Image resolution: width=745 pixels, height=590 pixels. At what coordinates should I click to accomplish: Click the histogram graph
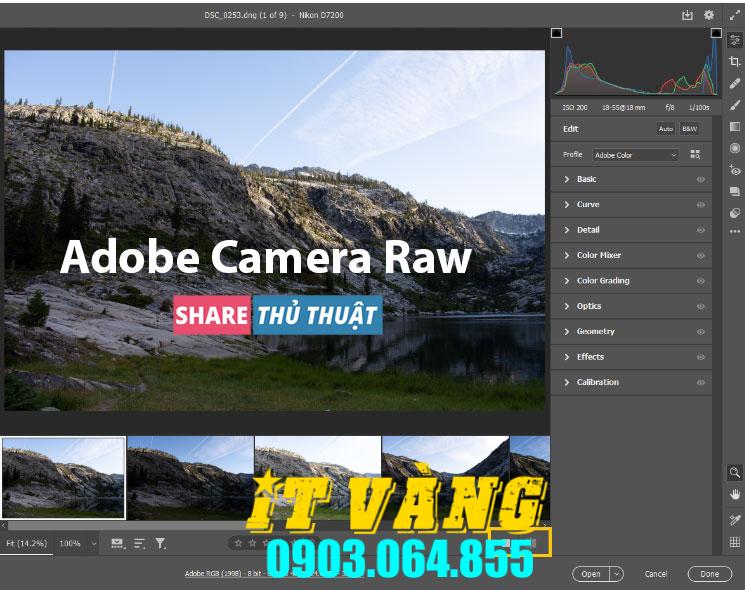coord(636,63)
